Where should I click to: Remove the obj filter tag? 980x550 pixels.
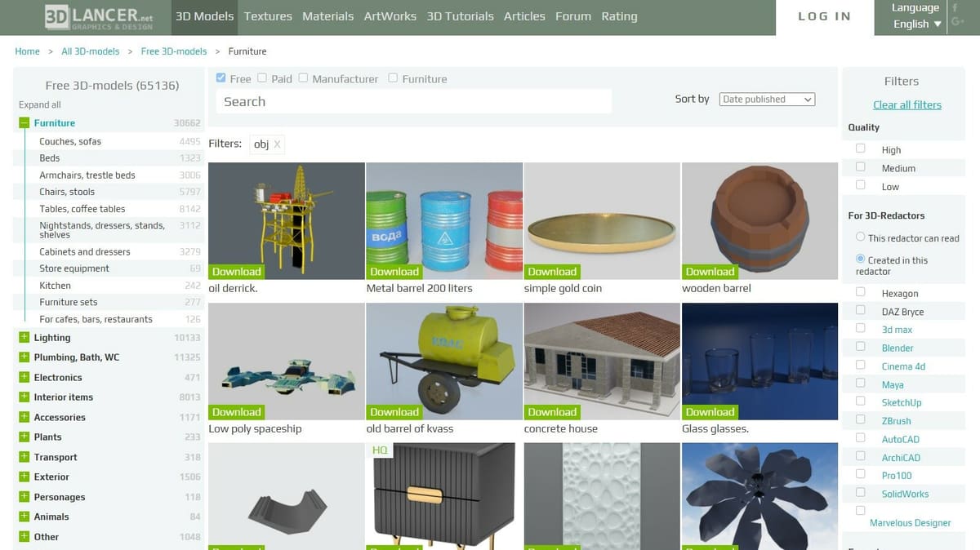click(277, 144)
